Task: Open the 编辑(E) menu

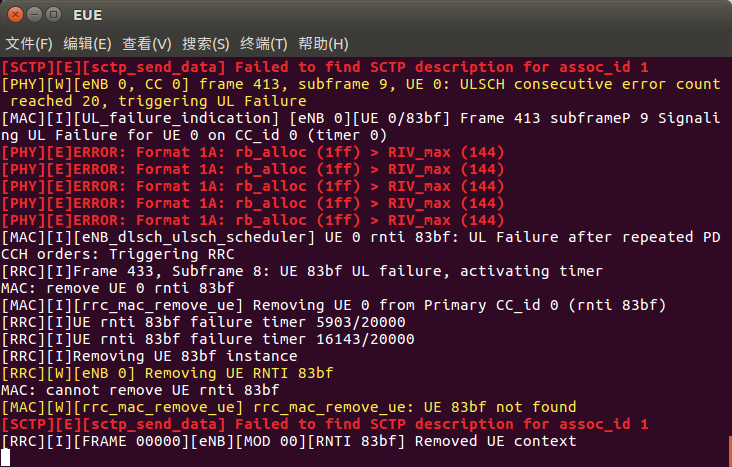Action: [87, 44]
